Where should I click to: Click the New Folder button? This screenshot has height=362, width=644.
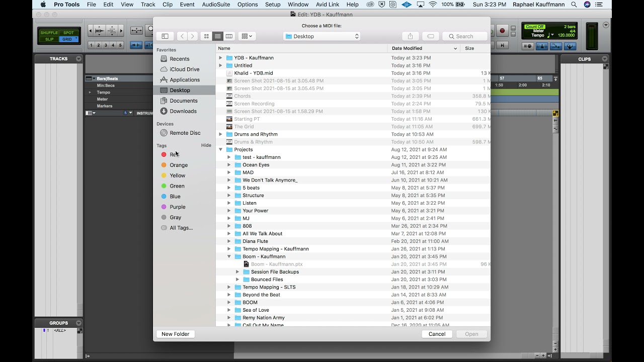tap(175, 334)
